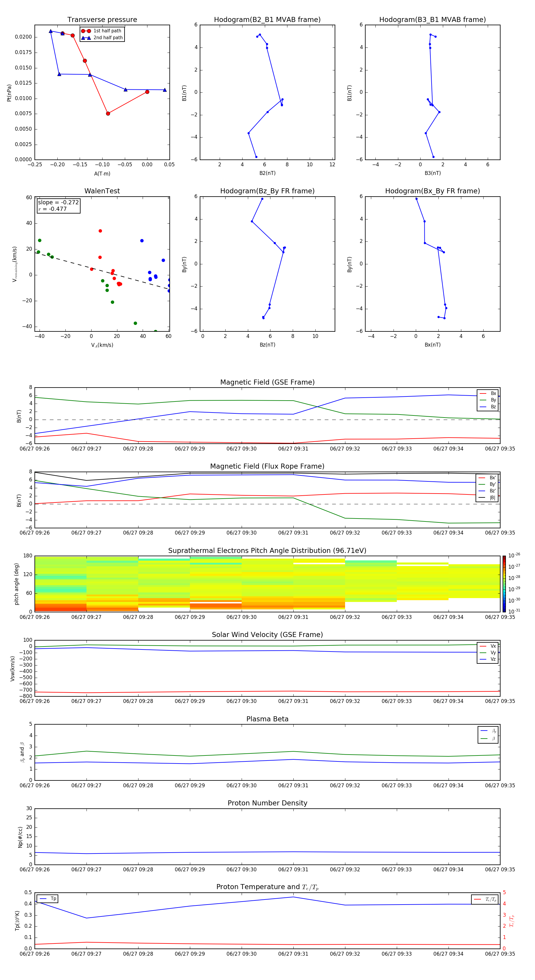Click 'Magnetic Field (GSE Frame)' title
This screenshot has height=980, width=535.
267,382
